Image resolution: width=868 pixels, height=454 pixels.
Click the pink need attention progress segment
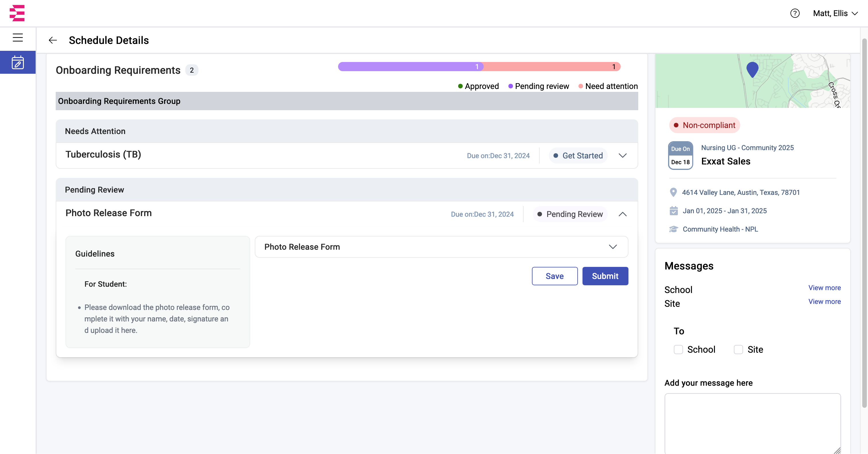tap(552, 67)
